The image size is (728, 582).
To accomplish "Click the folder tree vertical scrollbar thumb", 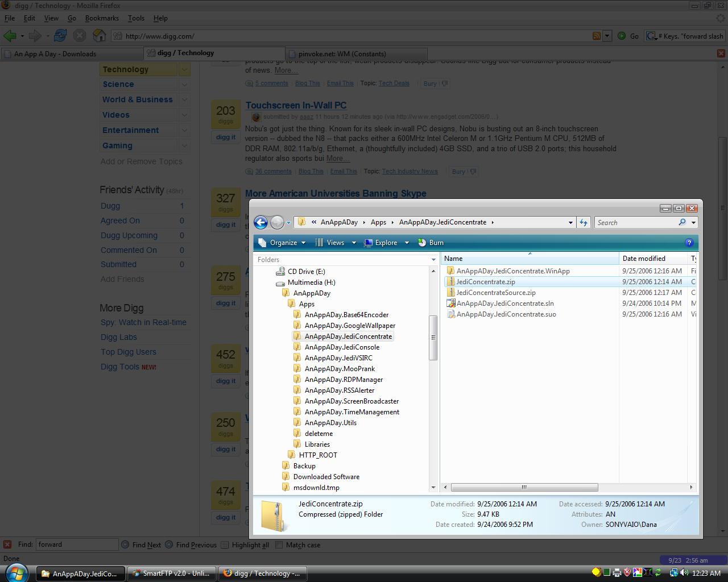I will coord(433,337).
